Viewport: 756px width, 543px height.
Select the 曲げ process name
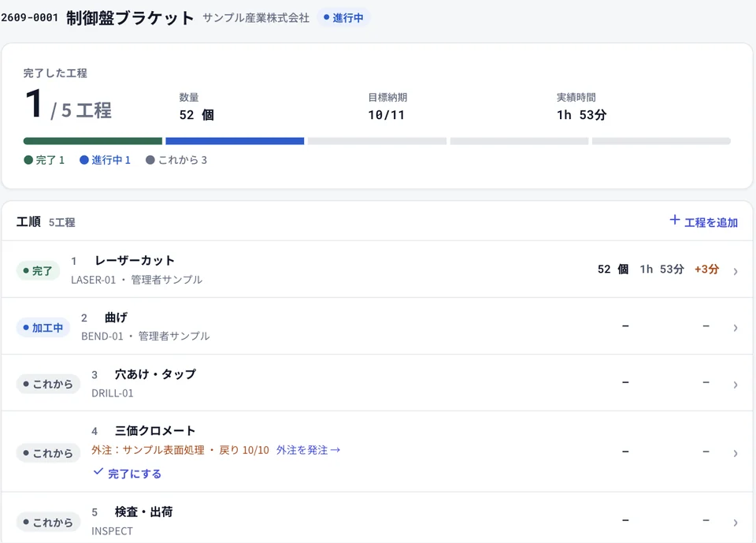click(117, 318)
